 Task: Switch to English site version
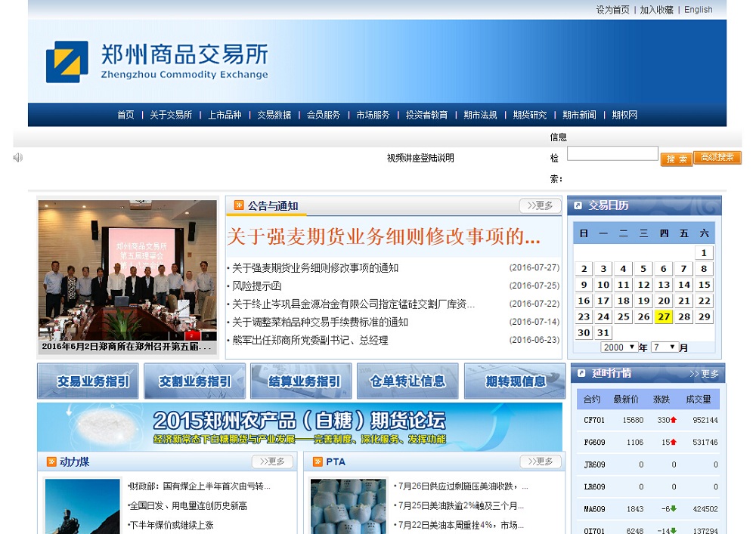698,10
